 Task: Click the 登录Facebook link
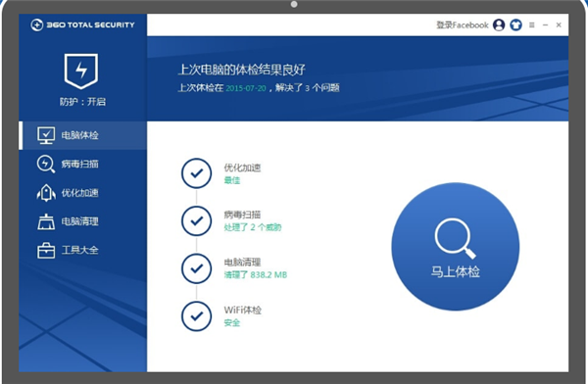pos(463,25)
